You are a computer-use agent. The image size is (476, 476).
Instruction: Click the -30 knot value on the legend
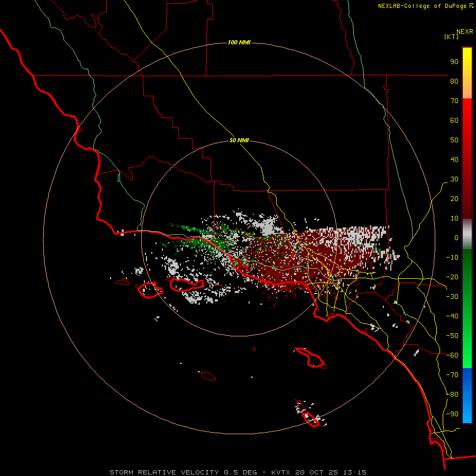[452, 297]
